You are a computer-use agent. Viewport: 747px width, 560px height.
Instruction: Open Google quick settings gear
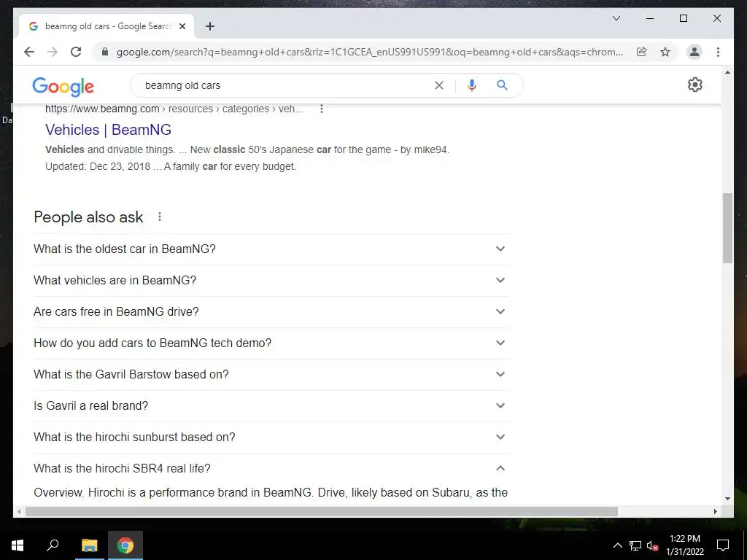(694, 85)
